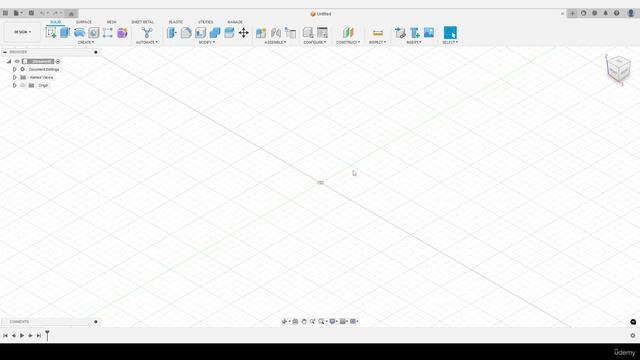Screen dimensions: 640x360
Task: Switch to the Manage tab
Action: [235, 22]
